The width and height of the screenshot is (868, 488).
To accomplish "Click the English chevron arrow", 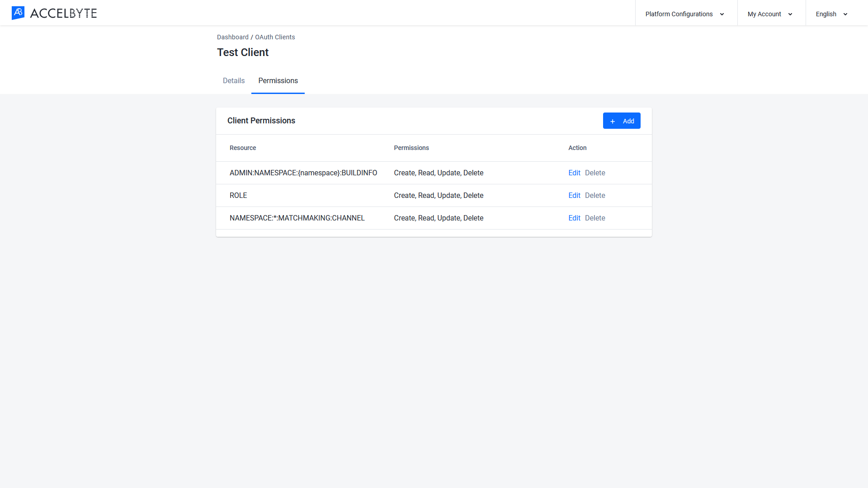I will tap(845, 14).
